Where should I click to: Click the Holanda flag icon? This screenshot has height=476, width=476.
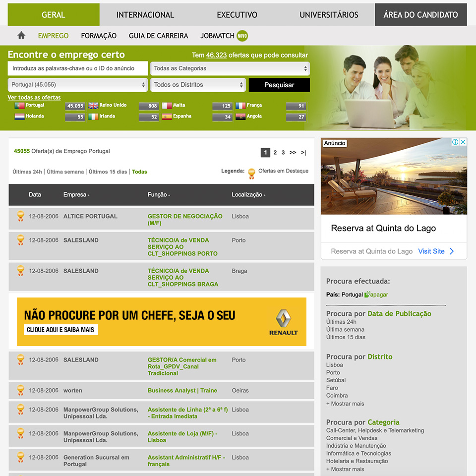(19, 116)
